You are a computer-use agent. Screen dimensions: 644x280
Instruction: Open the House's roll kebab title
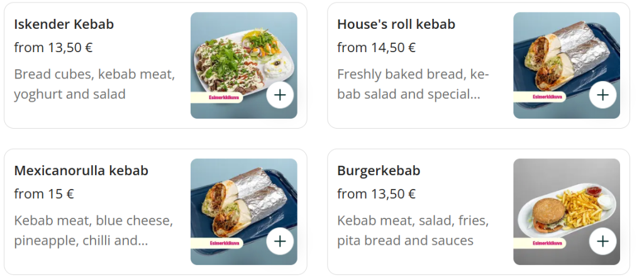396,24
